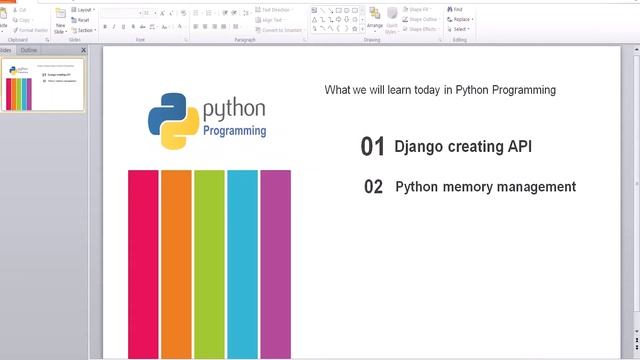Close the slides thumbnail pane

click(x=84, y=50)
